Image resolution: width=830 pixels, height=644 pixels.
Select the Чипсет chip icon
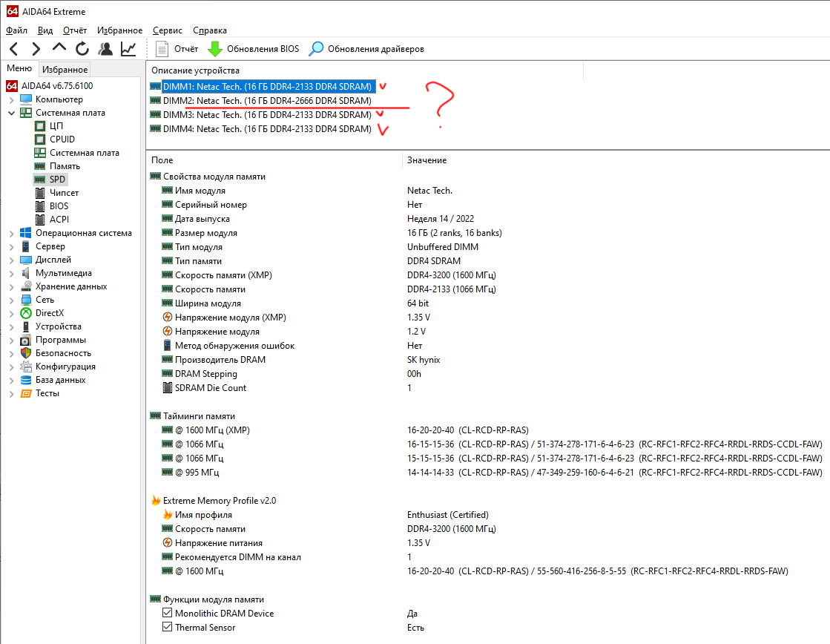[40, 193]
